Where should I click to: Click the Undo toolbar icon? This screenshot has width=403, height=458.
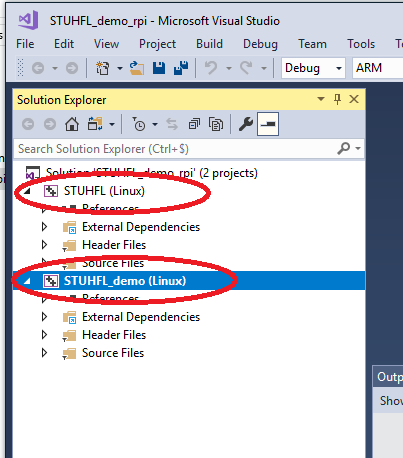click(x=211, y=68)
